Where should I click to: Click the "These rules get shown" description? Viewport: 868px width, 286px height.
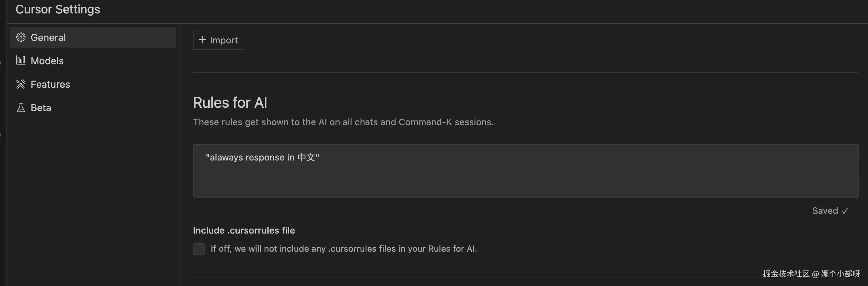343,122
